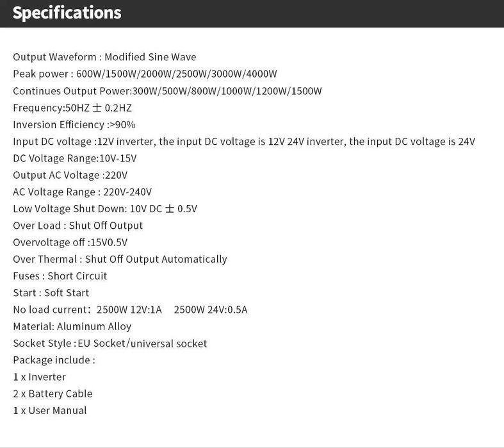
Task: Select the Peak power specification line
Action: pos(145,74)
